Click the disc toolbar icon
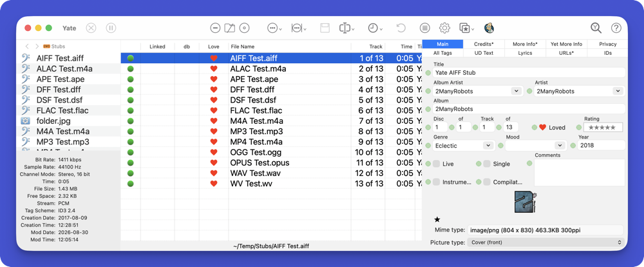This screenshot has height=267, width=644. [244, 28]
